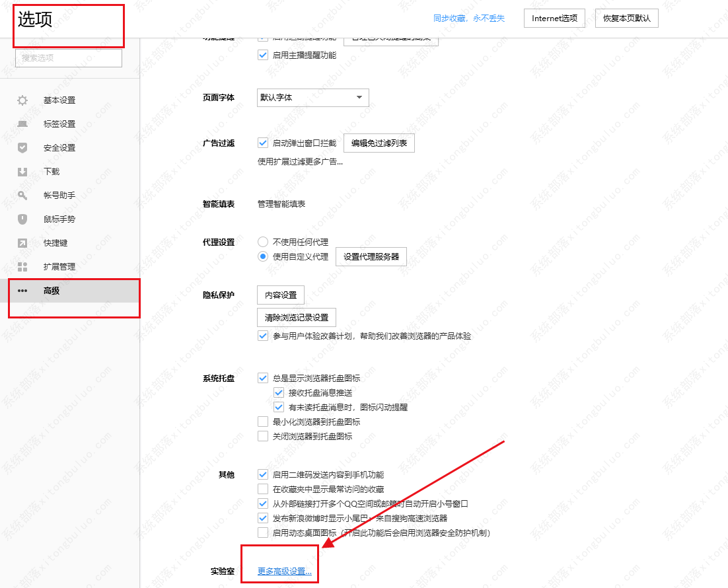The width and height of the screenshot is (728, 588).
Task: Toggle 启动弹出窗口拦截 checkbox
Action: [x=263, y=143]
